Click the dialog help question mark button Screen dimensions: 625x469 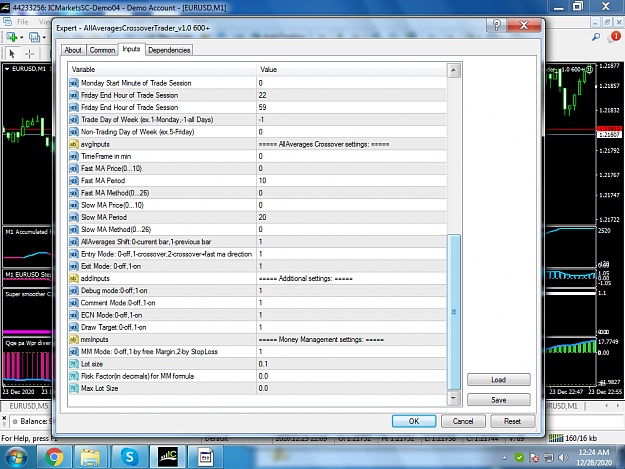click(x=497, y=26)
